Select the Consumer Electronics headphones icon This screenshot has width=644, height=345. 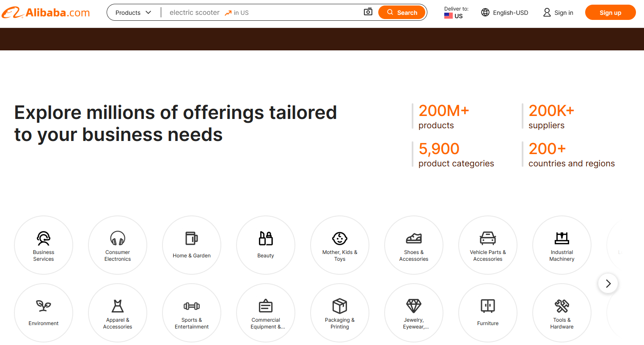coord(118,238)
